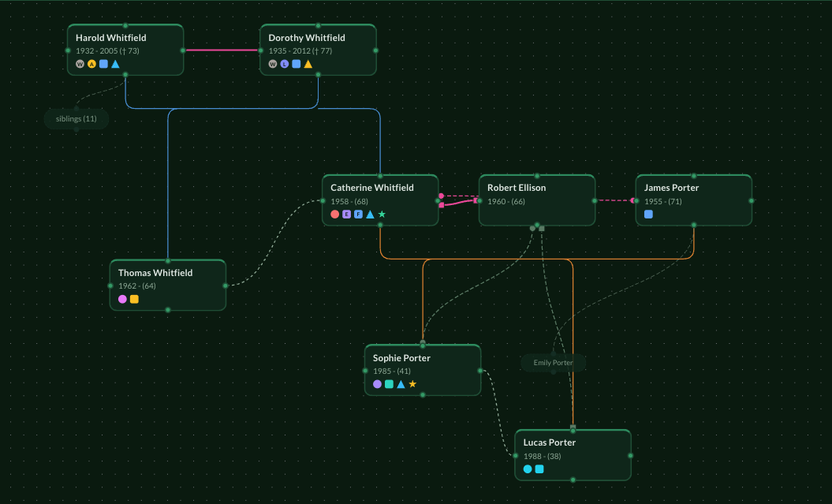Select the Dorothy Whitfield name
832x504 pixels.
(x=307, y=38)
